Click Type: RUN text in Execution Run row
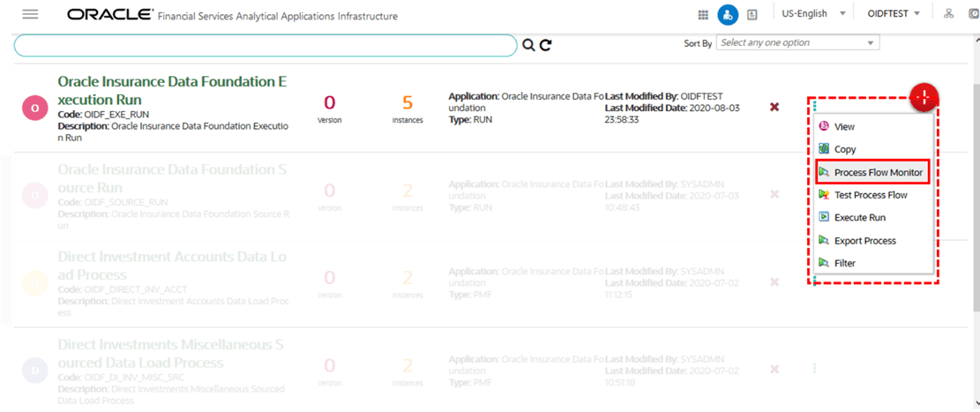This screenshot has height=412, width=980. click(x=470, y=119)
